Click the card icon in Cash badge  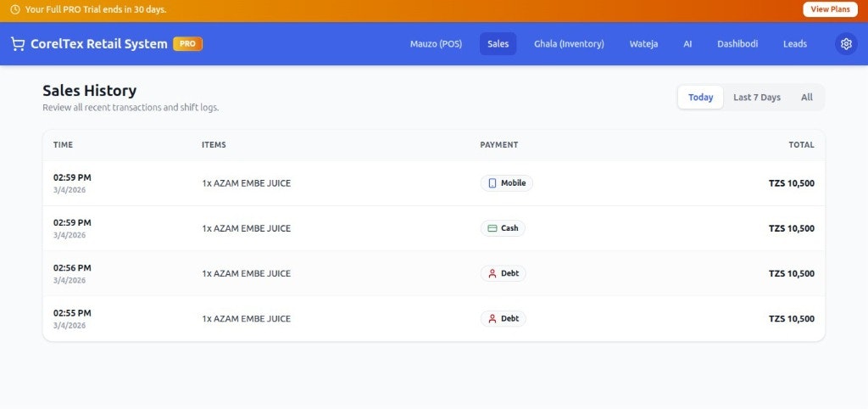[492, 228]
